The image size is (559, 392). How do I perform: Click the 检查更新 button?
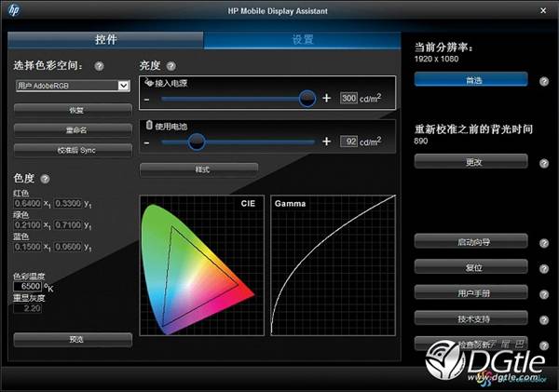[470, 344]
